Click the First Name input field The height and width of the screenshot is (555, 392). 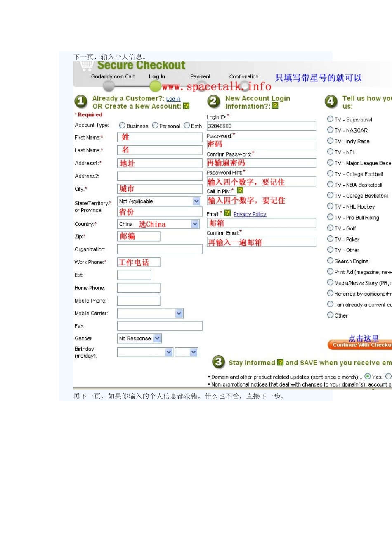[160, 138]
